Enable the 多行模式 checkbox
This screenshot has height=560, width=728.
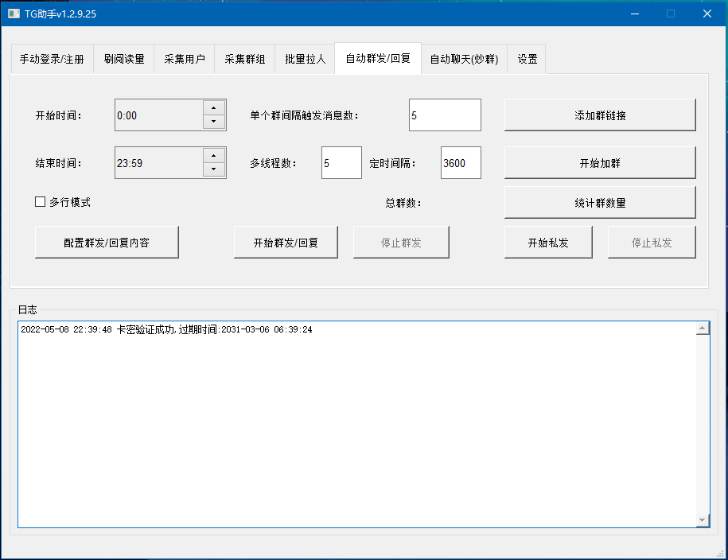click(x=41, y=202)
